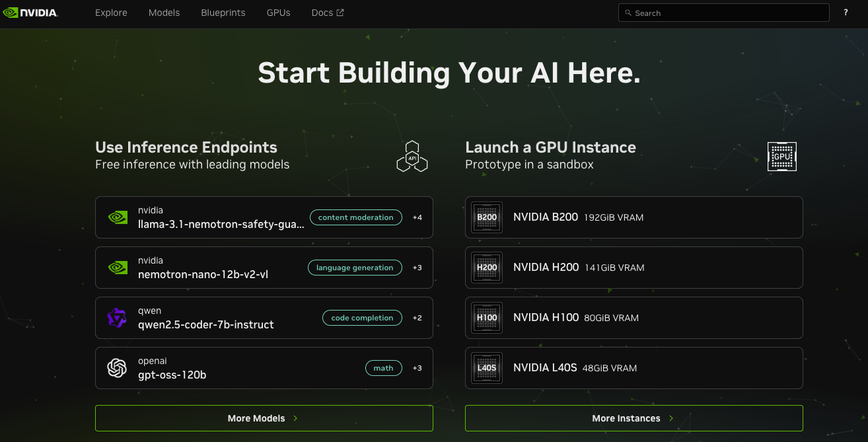Image resolution: width=868 pixels, height=442 pixels.
Task: Expand the +4 tags on the safety-guard model
Action: click(x=417, y=217)
